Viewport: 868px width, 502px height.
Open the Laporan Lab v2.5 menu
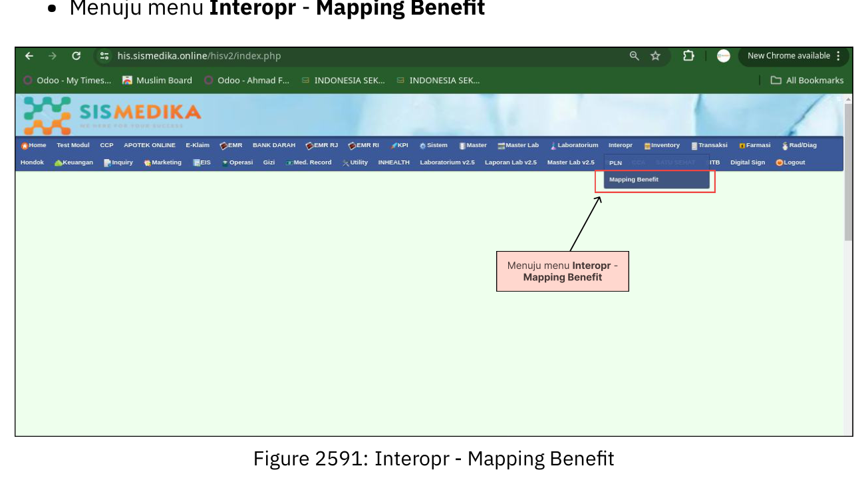pos(511,162)
